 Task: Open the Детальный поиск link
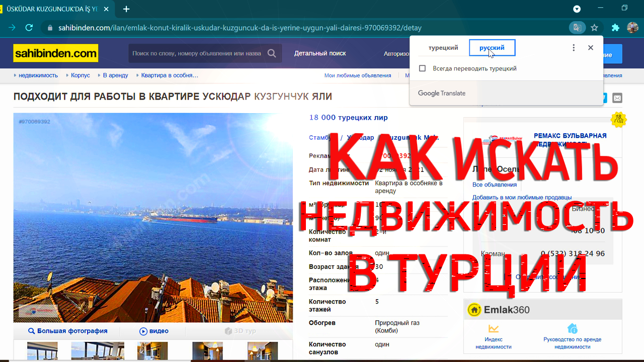320,53
